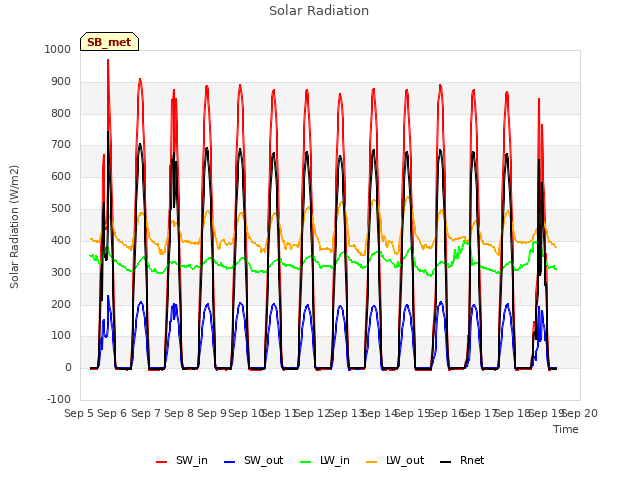Click the blue SW_out legend swatch
Viewport: 640px width, 480px height.
(230, 462)
